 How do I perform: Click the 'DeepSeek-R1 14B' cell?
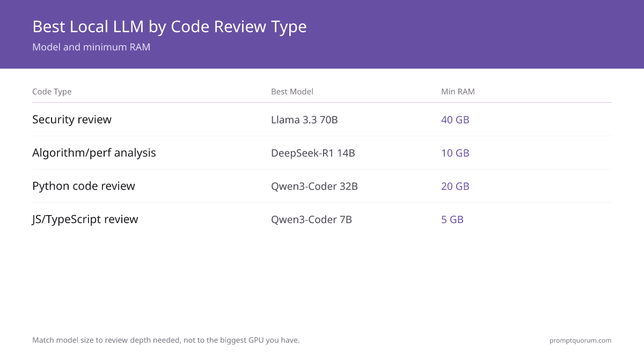tap(313, 153)
